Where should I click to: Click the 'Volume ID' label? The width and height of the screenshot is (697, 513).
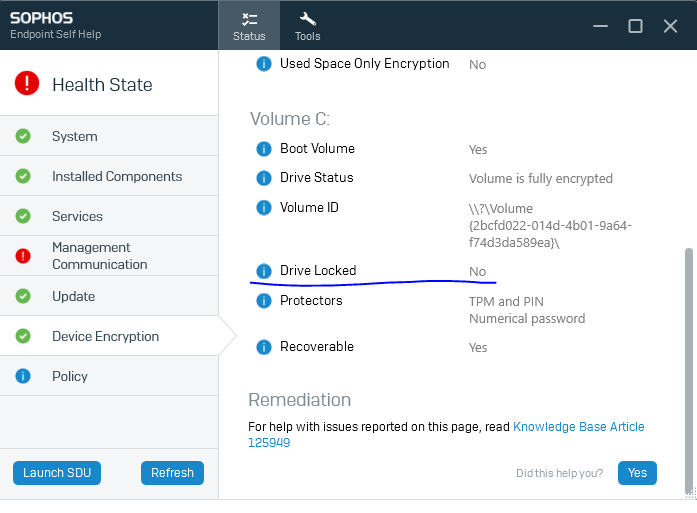[309, 207]
